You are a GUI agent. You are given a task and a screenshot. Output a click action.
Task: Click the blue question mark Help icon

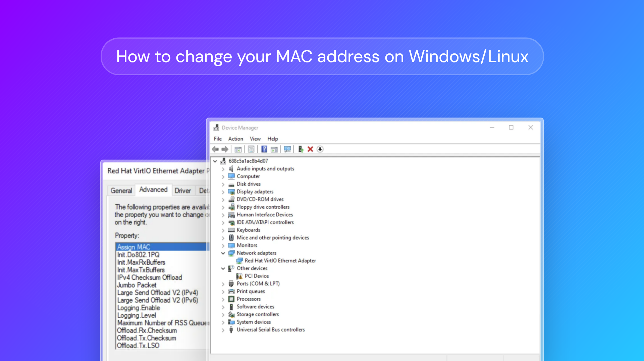264,149
